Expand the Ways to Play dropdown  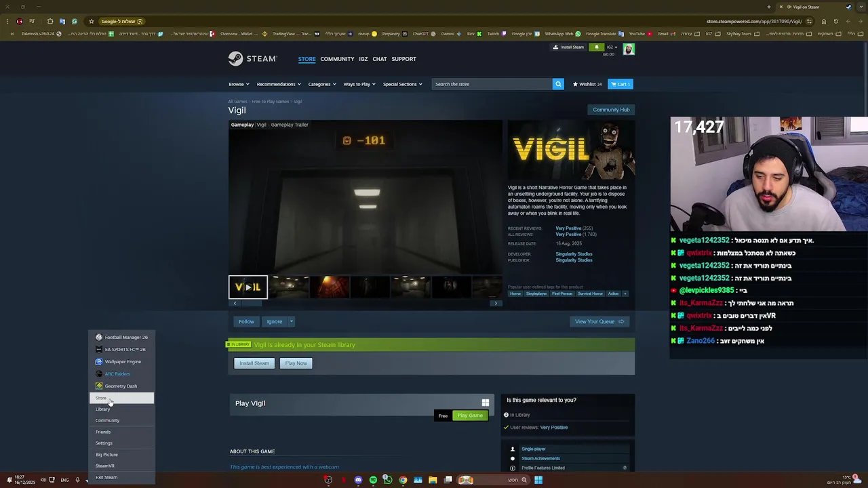tap(359, 84)
